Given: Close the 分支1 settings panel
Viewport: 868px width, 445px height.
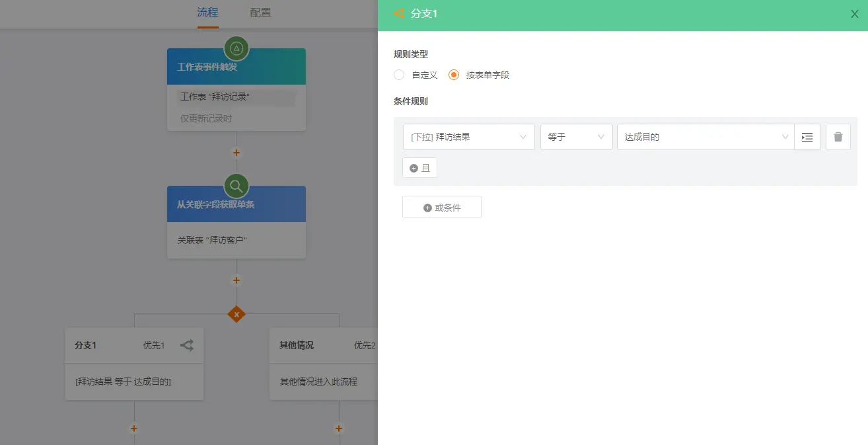Looking at the screenshot, I should coord(854,14).
